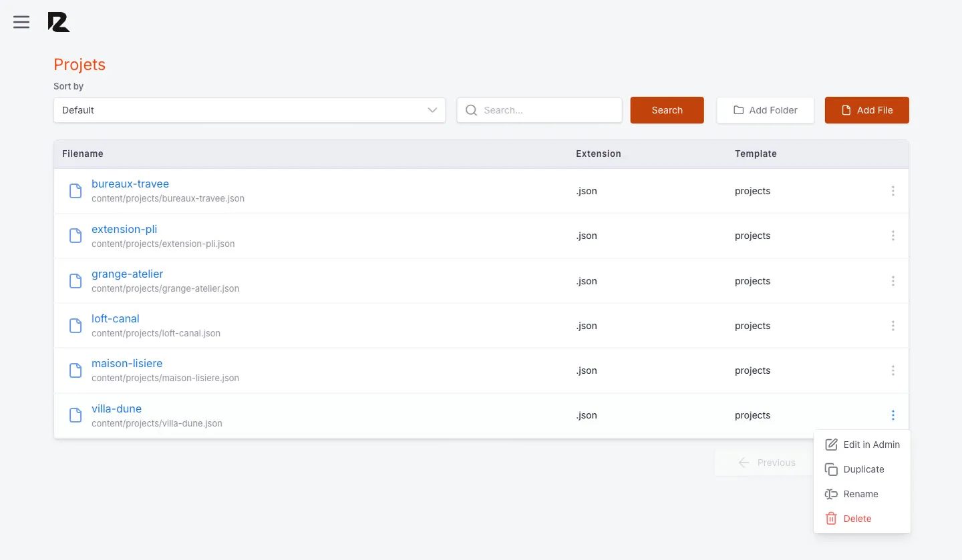This screenshot has width=962, height=560.
Task: Open the loft-canal file link
Action: 116,318
